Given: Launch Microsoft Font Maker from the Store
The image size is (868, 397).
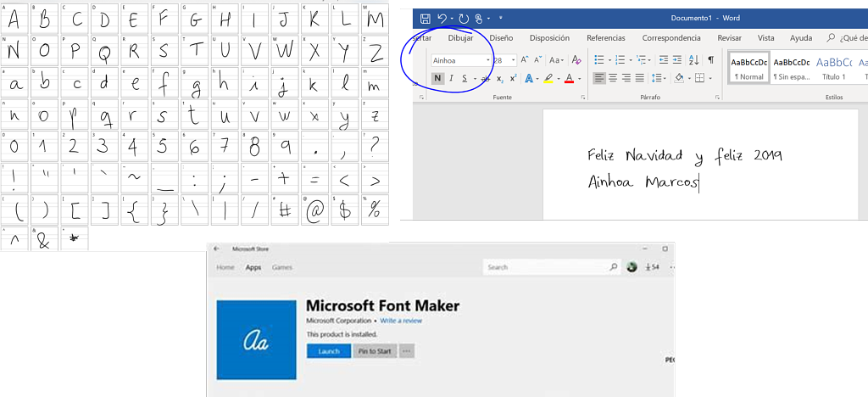Looking at the screenshot, I should coord(329,351).
